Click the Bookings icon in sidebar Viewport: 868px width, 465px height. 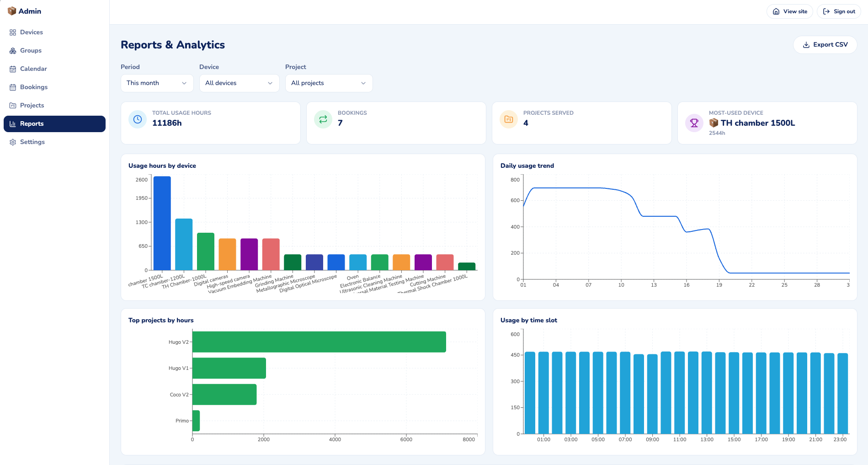click(13, 87)
